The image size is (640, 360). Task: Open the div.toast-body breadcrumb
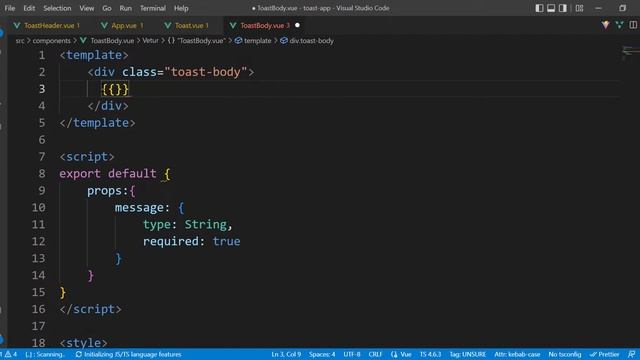[311, 41]
